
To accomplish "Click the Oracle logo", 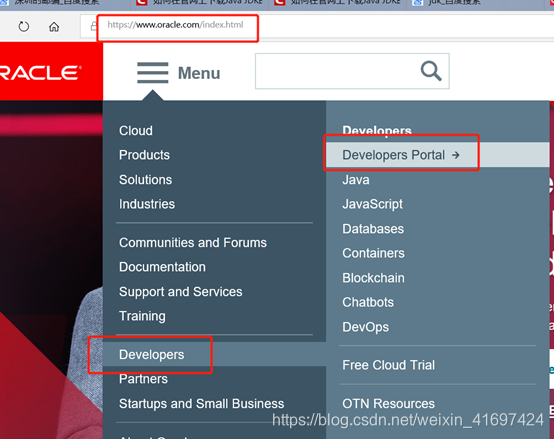I will pyautogui.click(x=40, y=73).
